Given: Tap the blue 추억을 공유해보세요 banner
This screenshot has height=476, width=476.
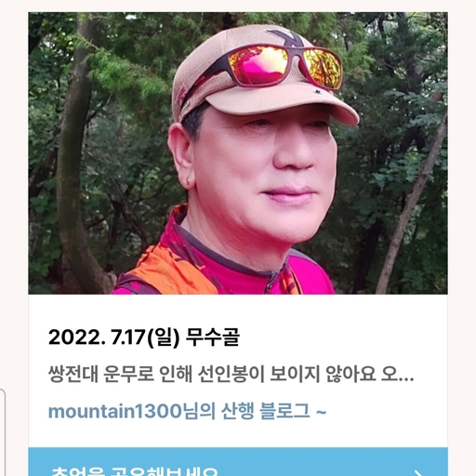Looking at the screenshot, I should click(x=238, y=462).
